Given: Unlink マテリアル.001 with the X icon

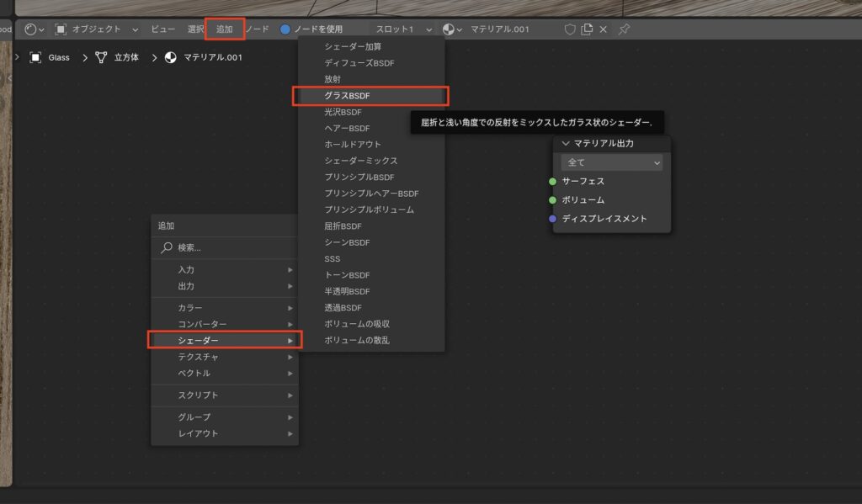Looking at the screenshot, I should click(604, 29).
